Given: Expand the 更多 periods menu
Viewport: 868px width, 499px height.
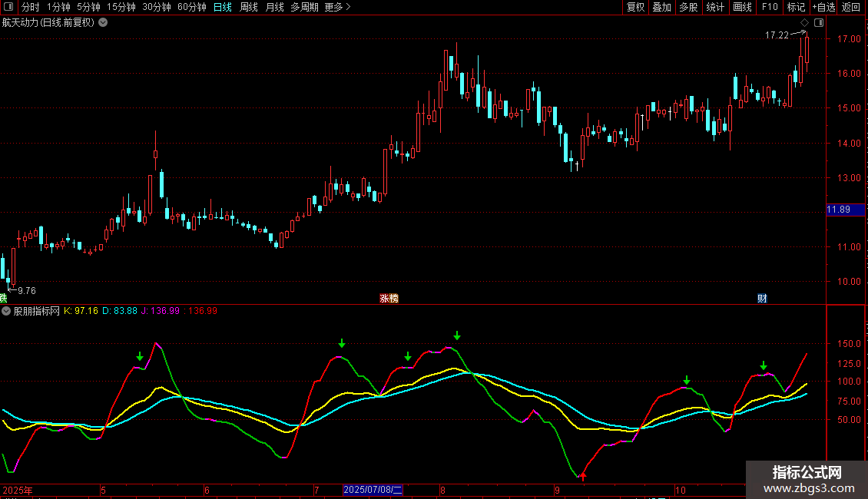Looking at the screenshot, I should click(x=337, y=8).
